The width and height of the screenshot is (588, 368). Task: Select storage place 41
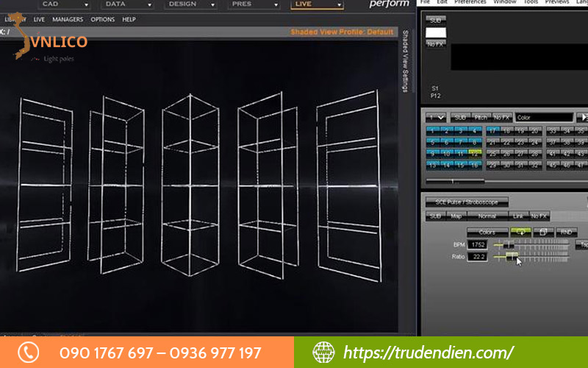coord(553,154)
